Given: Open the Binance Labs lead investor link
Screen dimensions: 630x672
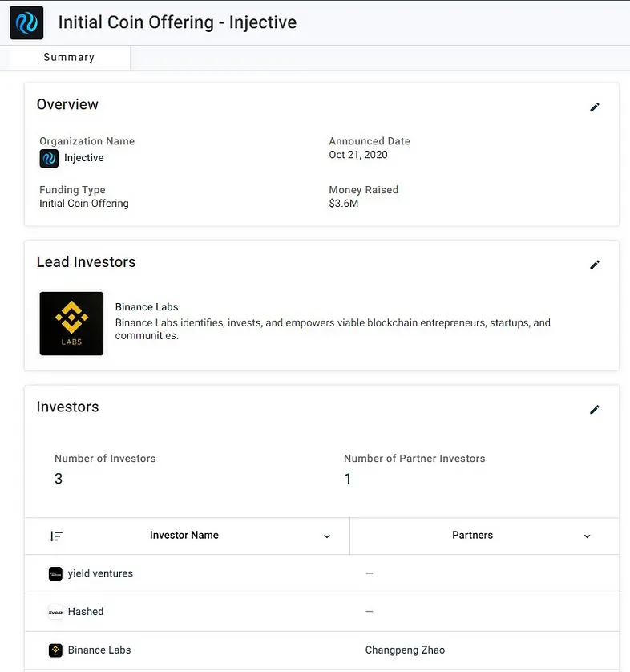Looking at the screenshot, I should coord(147,307).
